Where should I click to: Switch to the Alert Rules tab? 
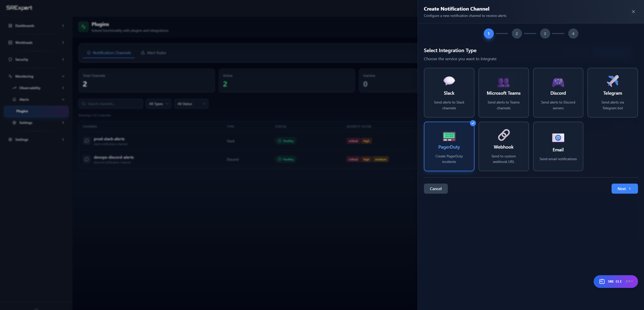[153, 53]
